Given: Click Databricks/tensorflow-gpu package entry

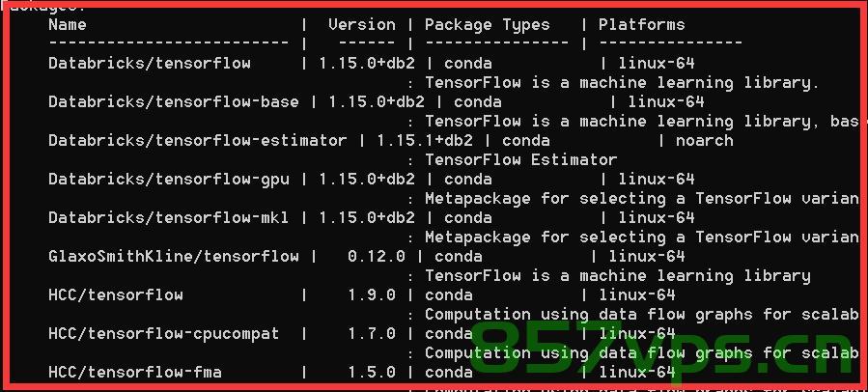Looking at the screenshot, I should click(x=169, y=180).
